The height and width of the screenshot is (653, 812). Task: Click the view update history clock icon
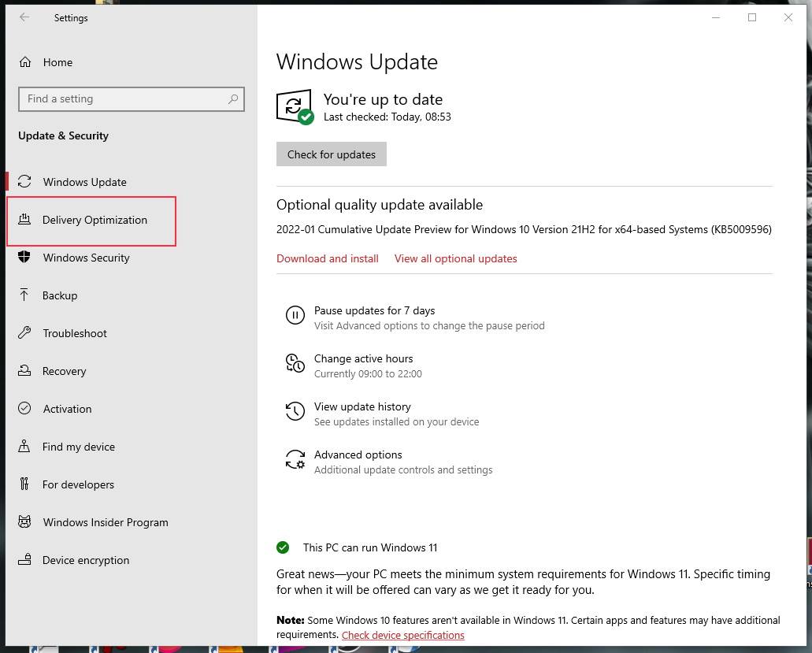pyautogui.click(x=295, y=413)
